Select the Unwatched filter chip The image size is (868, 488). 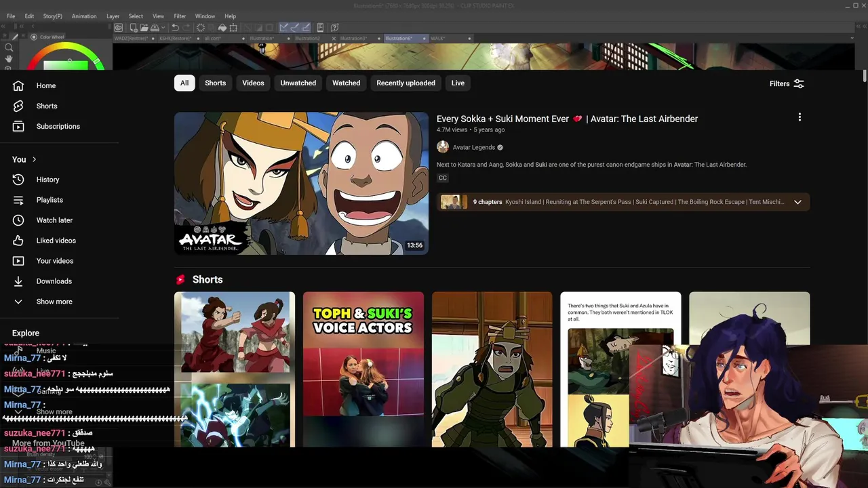click(x=298, y=83)
